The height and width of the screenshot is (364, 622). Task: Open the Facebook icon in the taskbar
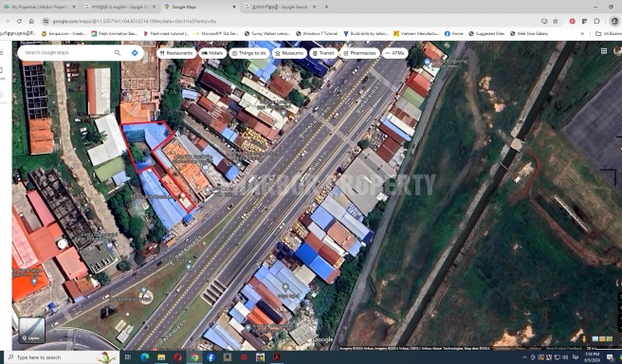point(210,357)
